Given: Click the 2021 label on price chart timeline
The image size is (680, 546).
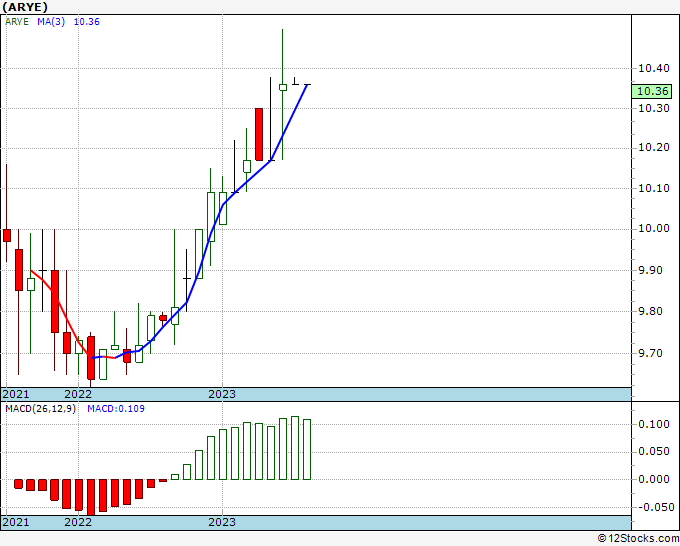Looking at the screenshot, I should (16, 394).
